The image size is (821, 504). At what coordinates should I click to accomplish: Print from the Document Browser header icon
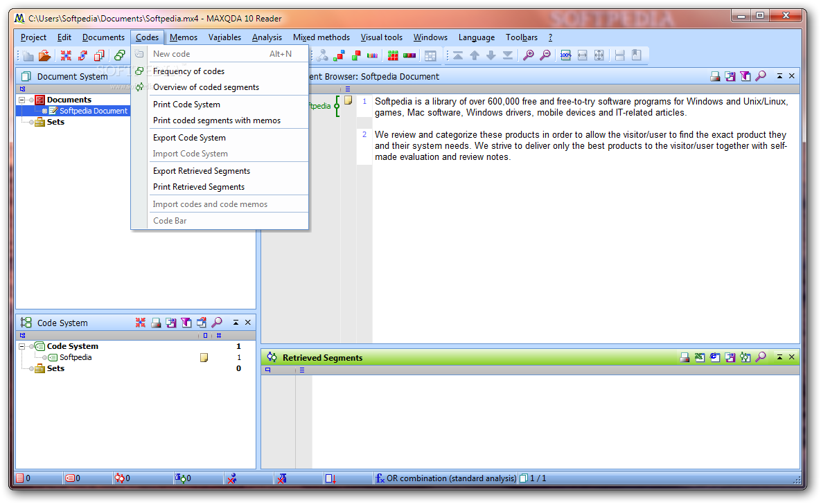(x=715, y=76)
